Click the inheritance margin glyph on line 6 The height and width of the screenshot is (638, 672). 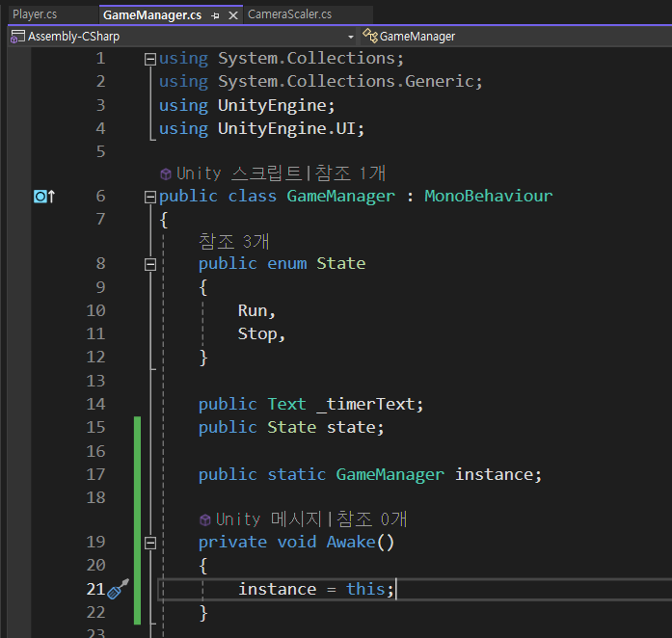[44, 197]
